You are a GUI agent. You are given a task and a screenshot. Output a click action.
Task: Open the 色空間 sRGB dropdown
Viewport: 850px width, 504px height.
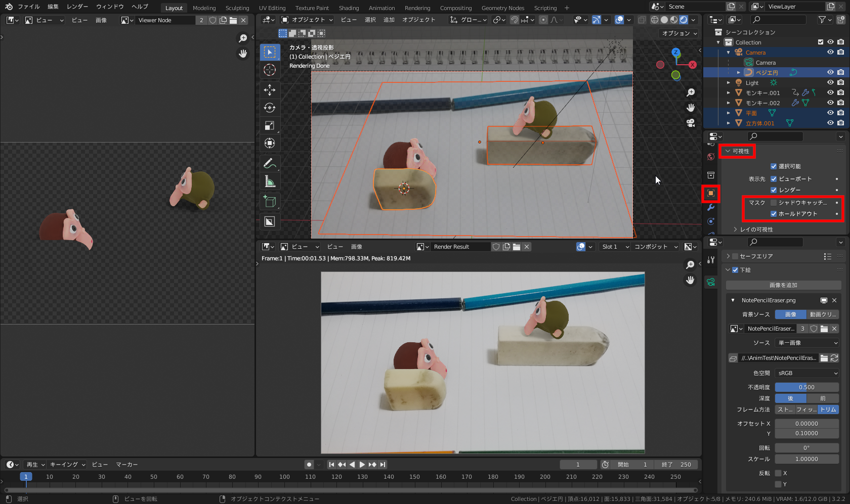[807, 373]
